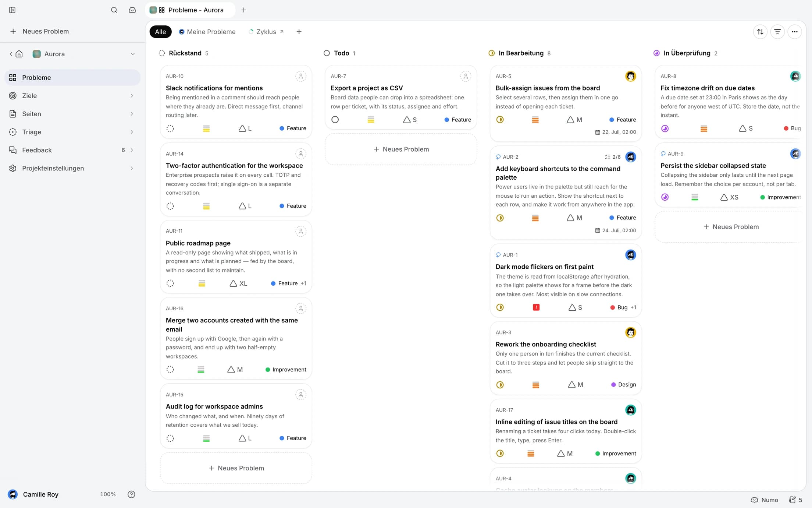This screenshot has height=508, width=812.
Task: Toggle review status icon on AUR-8 card
Action: coord(665,128)
